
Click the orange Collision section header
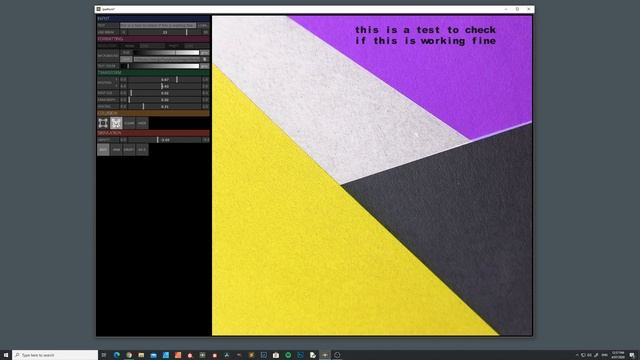153,113
